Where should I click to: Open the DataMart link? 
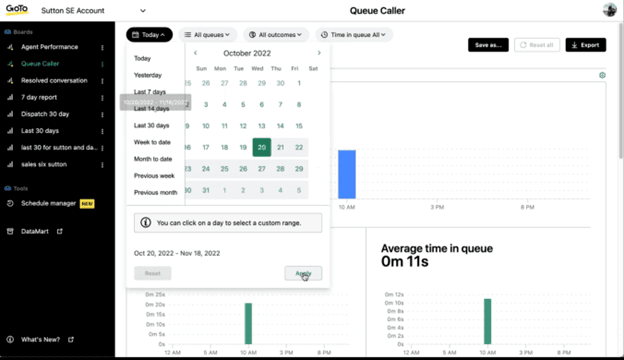(35, 231)
